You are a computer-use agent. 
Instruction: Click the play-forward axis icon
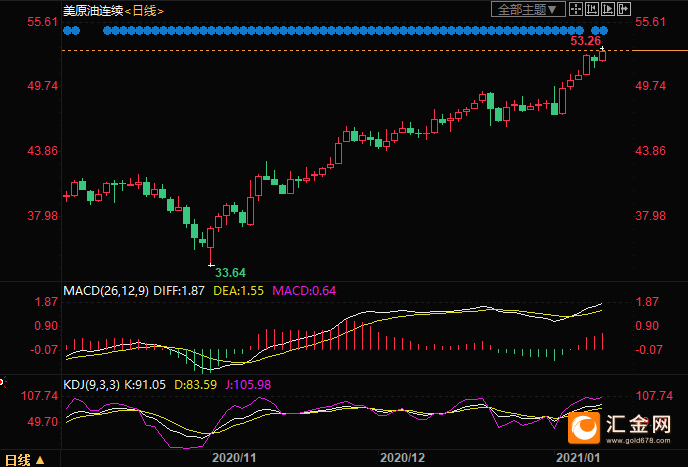click(608, 9)
